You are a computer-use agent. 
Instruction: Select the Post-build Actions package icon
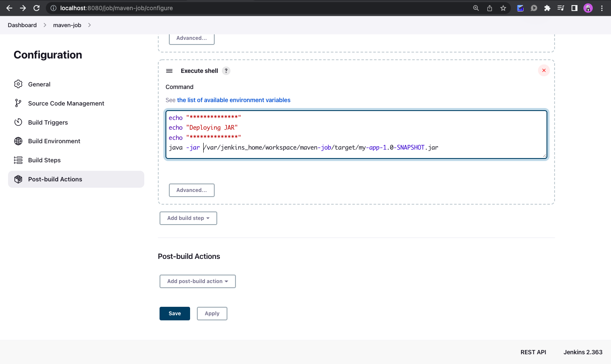pyautogui.click(x=18, y=179)
